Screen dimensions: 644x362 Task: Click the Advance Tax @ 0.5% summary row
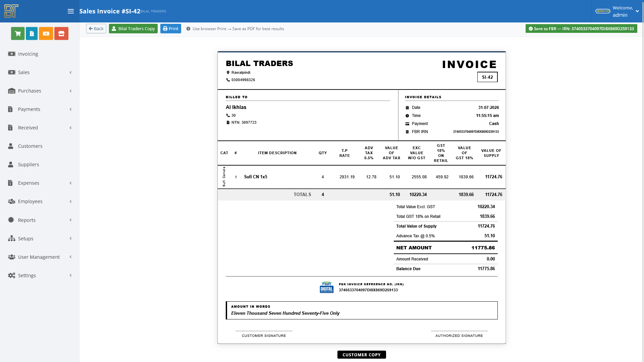tap(445, 236)
